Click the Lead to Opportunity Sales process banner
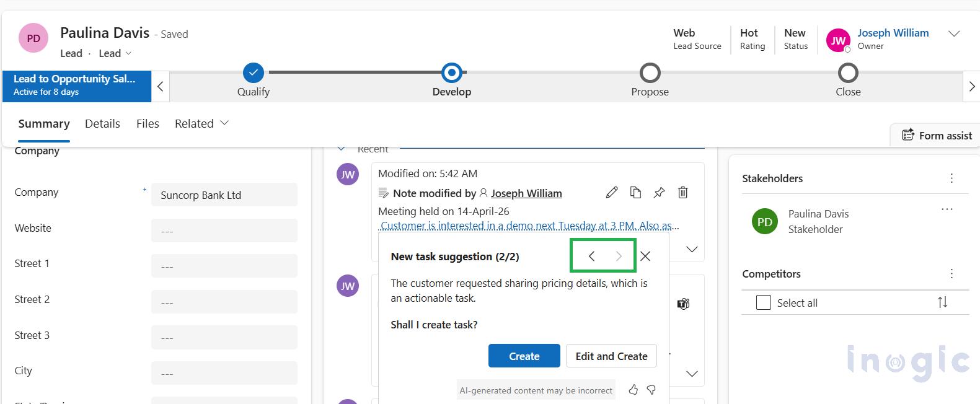 (77, 86)
